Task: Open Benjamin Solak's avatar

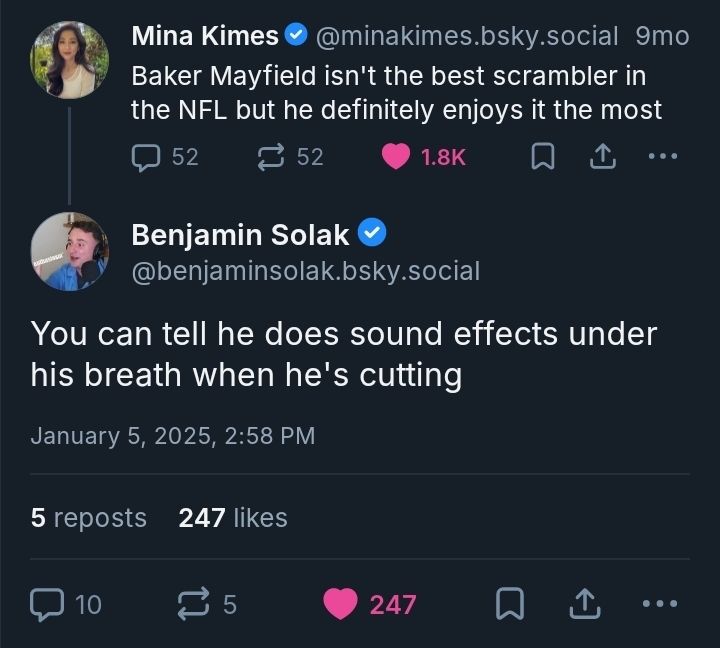Action: (x=69, y=252)
